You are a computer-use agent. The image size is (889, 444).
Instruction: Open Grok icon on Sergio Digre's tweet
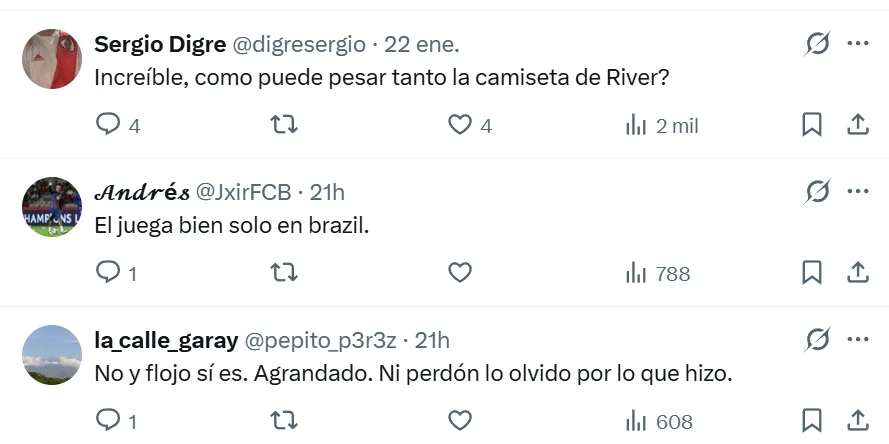tap(817, 44)
